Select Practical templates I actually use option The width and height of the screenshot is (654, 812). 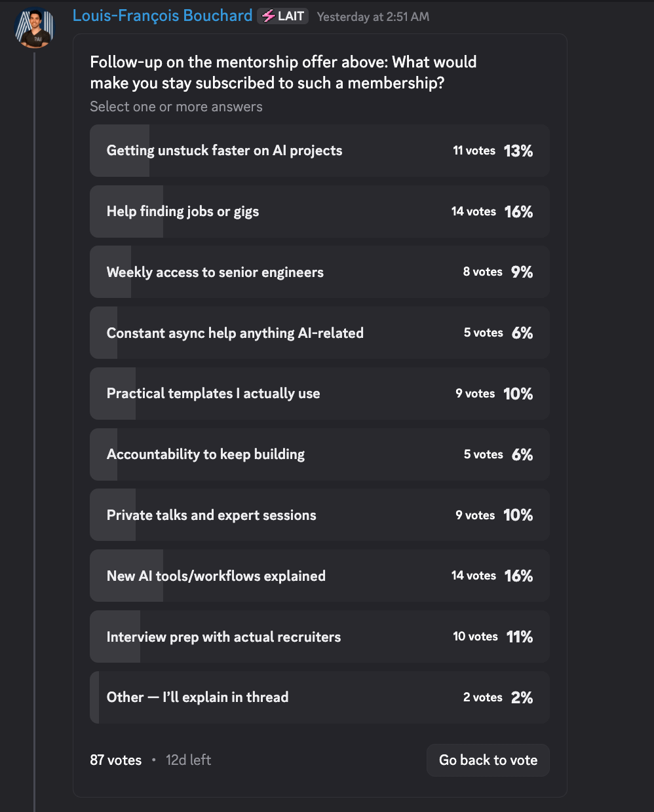[x=320, y=394]
